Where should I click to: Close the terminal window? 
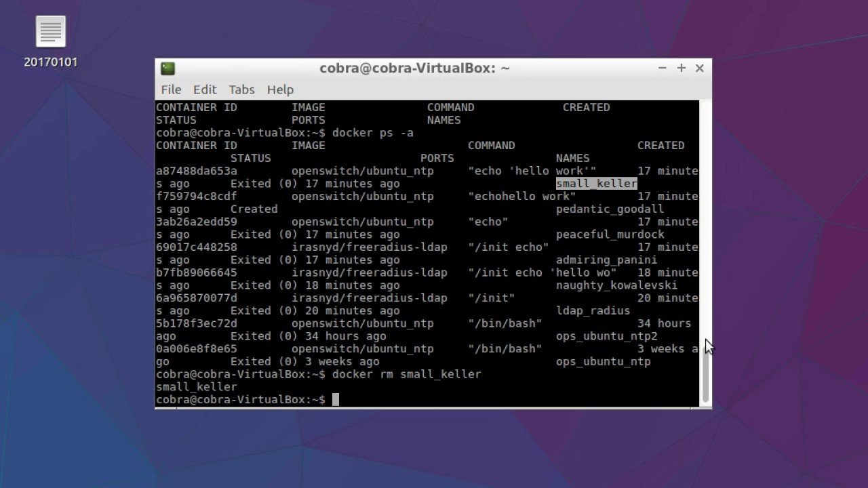point(700,68)
